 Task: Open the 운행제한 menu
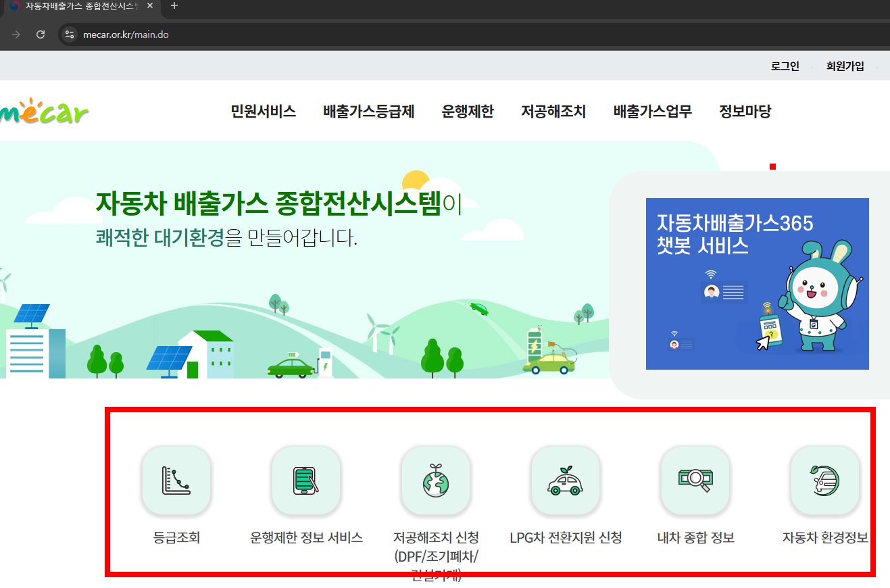(x=468, y=112)
